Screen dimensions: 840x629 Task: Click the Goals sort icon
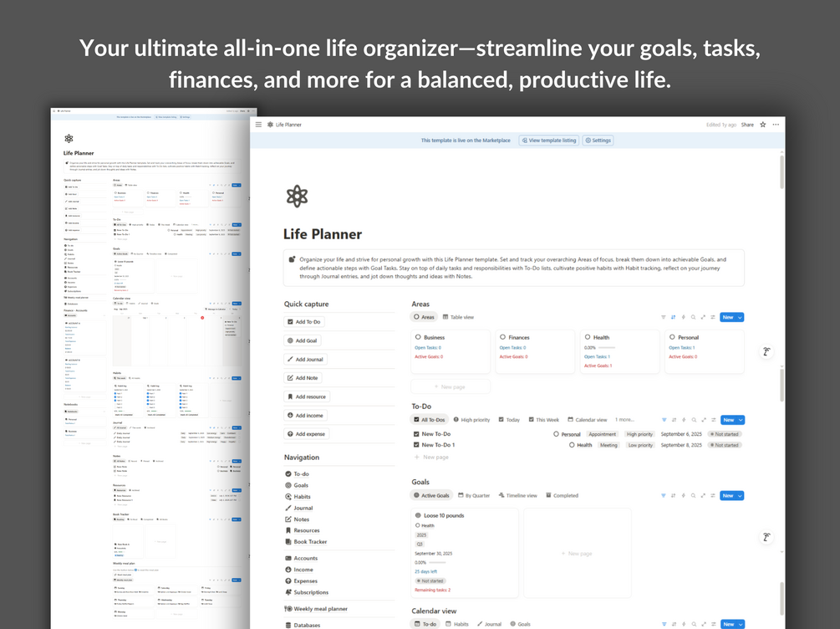click(674, 495)
